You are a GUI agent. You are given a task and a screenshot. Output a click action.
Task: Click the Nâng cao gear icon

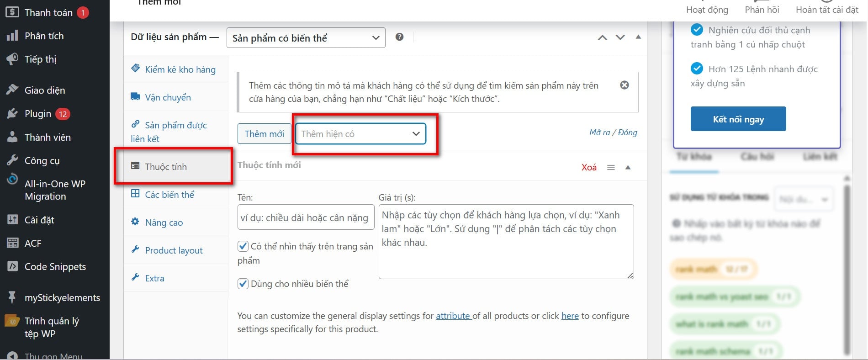coord(135,222)
